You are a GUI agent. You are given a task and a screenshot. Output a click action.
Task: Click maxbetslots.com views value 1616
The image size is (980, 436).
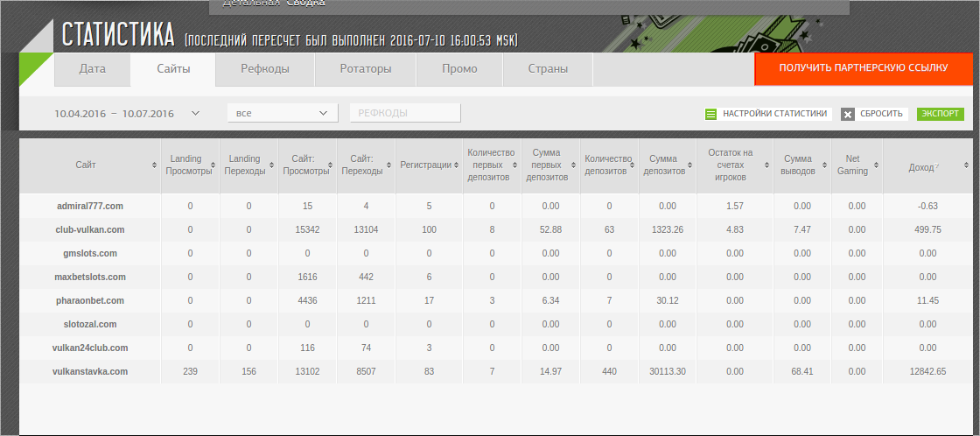[x=307, y=278]
